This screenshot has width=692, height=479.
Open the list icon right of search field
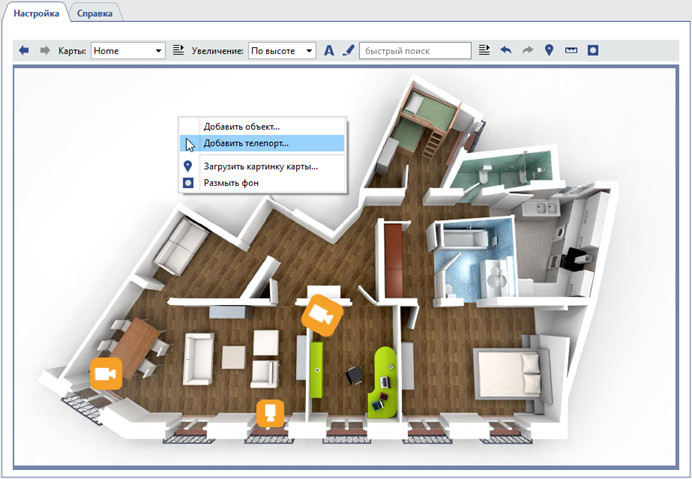click(484, 50)
